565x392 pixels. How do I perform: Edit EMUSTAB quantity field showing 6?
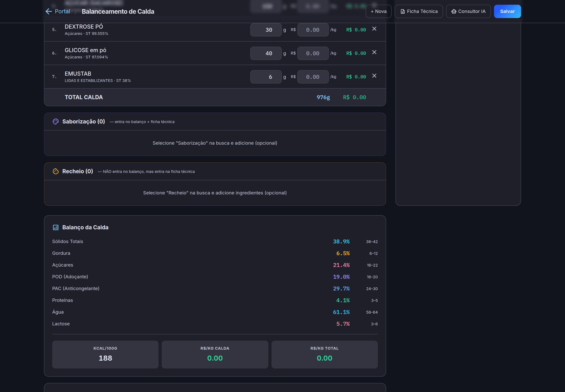tap(266, 77)
